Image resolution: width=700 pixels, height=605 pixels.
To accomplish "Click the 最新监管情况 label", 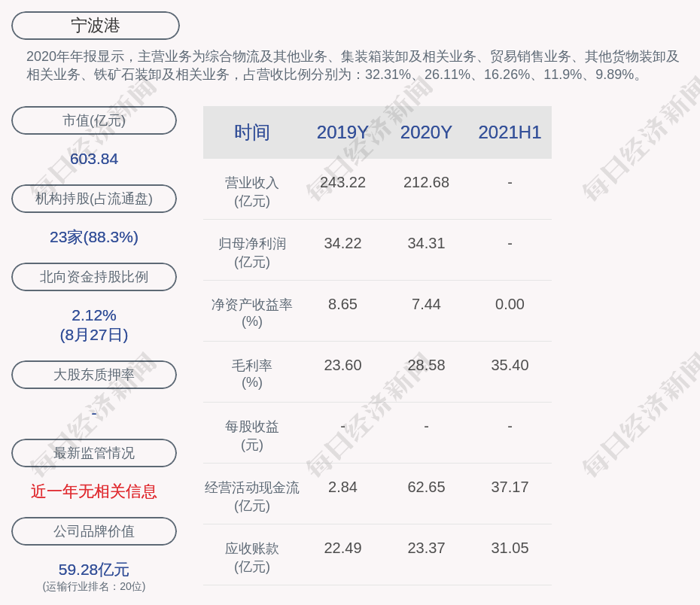I will point(94,453).
